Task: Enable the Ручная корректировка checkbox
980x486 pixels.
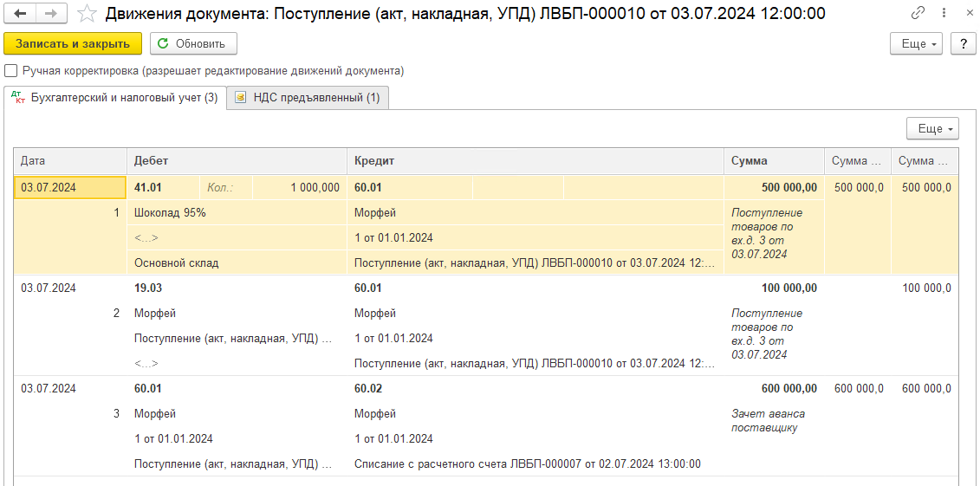Action: (10, 70)
